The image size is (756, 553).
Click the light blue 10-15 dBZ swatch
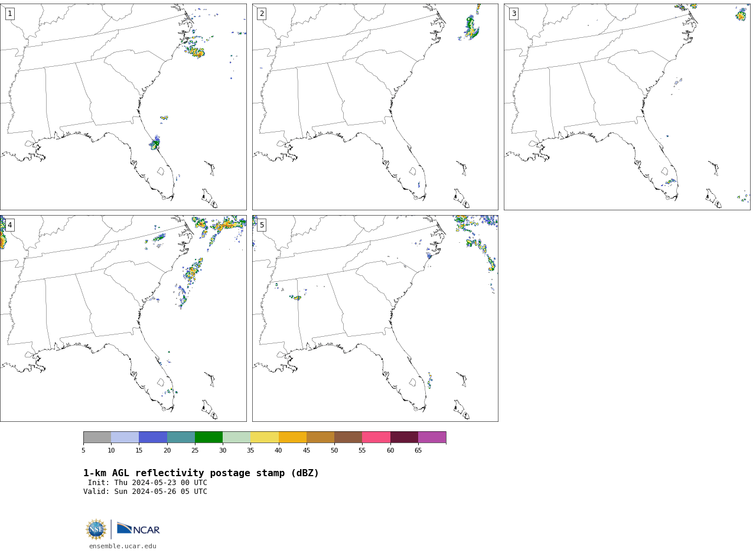coord(125,437)
